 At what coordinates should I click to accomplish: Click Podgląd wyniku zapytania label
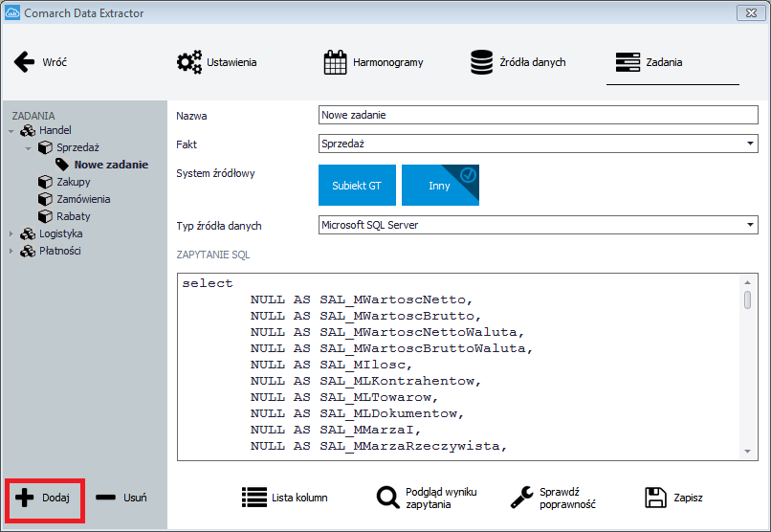441,499
